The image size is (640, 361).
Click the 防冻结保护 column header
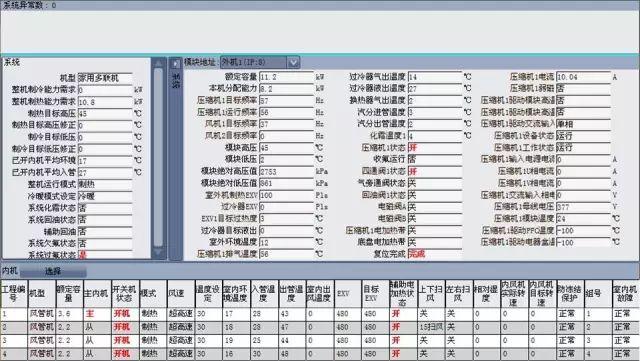pos(569,294)
